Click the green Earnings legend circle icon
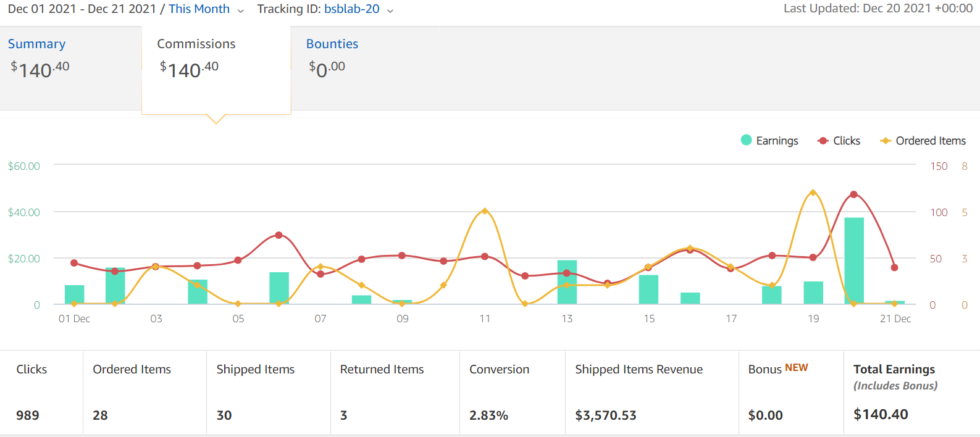 (746, 140)
